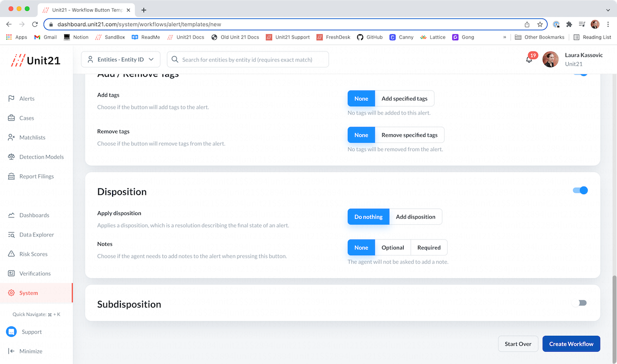Toggle the Add / Remove Tags switch

click(580, 74)
